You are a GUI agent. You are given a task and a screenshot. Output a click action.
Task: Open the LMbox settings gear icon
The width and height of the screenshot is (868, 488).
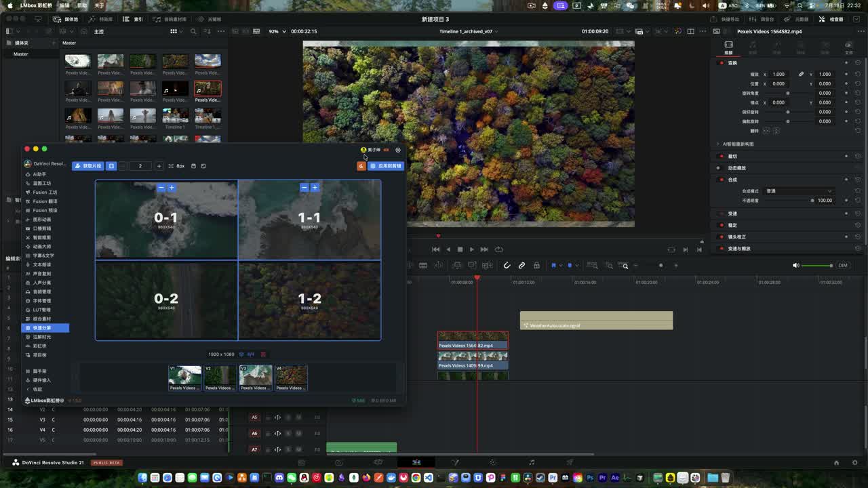pos(398,150)
